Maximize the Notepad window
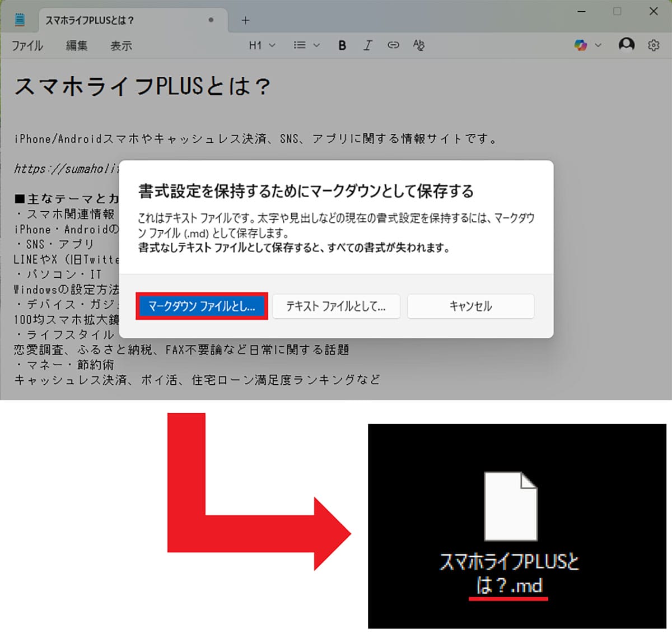 (617, 11)
